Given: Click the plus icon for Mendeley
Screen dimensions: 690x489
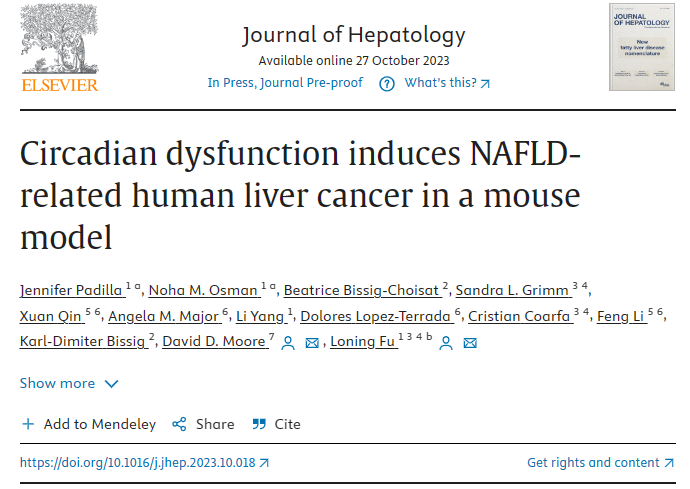Looking at the screenshot, I should point(28,424).
